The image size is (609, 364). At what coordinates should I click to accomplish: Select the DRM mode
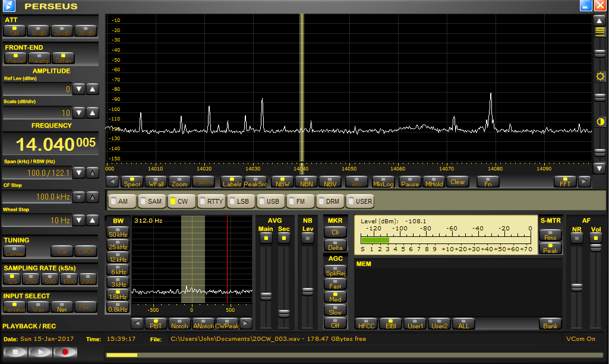coord(330,201)
